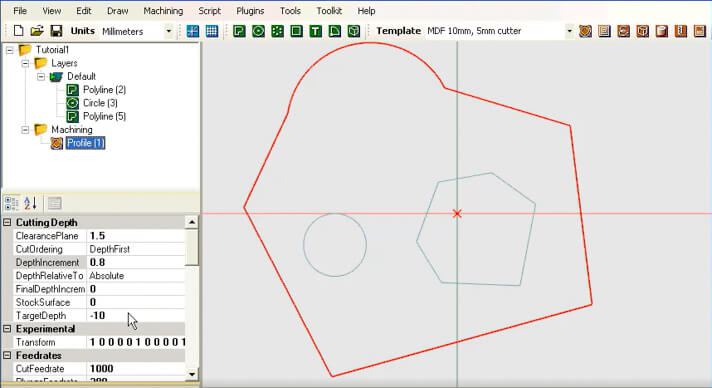712x388 pixels.
Task: Click the cylinder-shaped machining operation icon
Action: coord(662,31)
